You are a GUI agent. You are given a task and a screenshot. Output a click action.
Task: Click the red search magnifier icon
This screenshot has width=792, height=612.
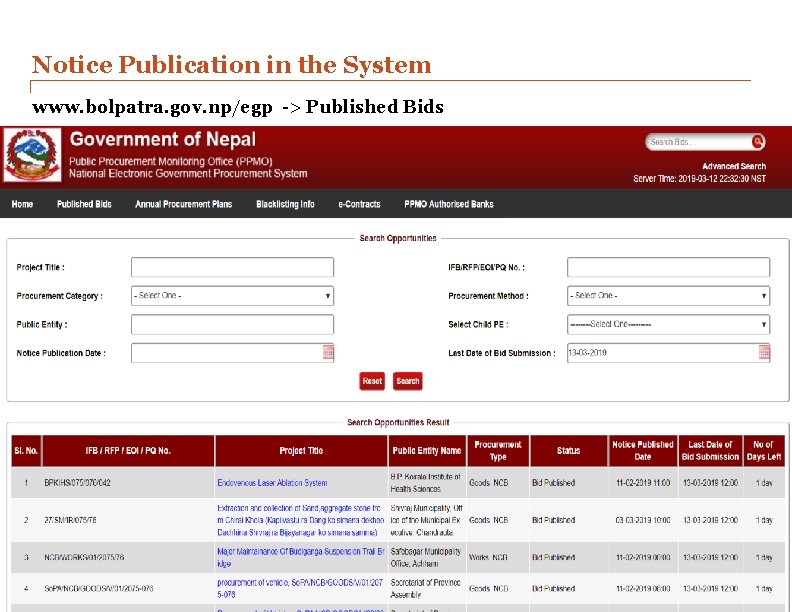point(758,142)
